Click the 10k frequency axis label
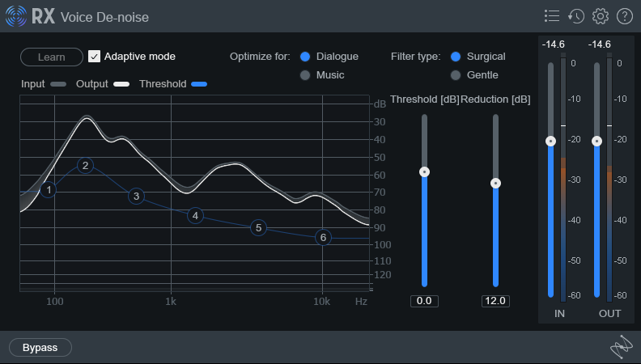The image size is (641, 364). (322, 302)
